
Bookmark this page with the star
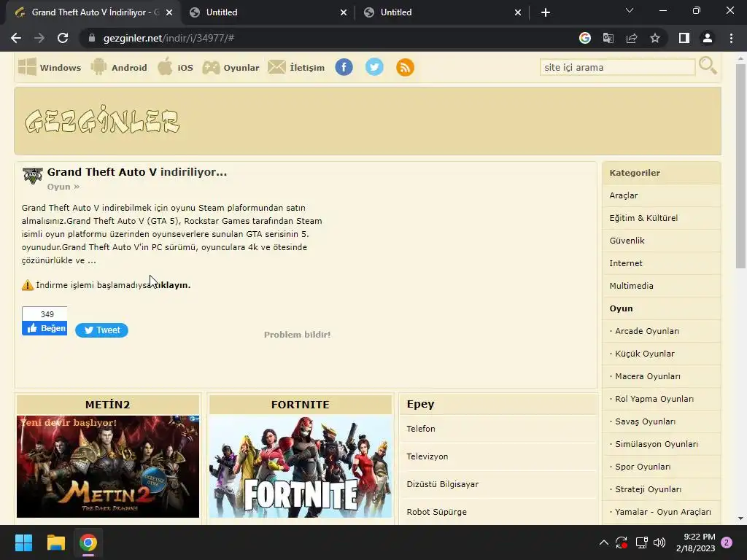click(x=655, y=38)
